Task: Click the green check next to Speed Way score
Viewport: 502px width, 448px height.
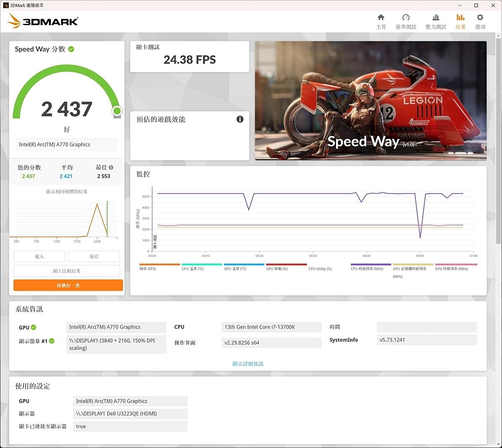Action: 71,49
